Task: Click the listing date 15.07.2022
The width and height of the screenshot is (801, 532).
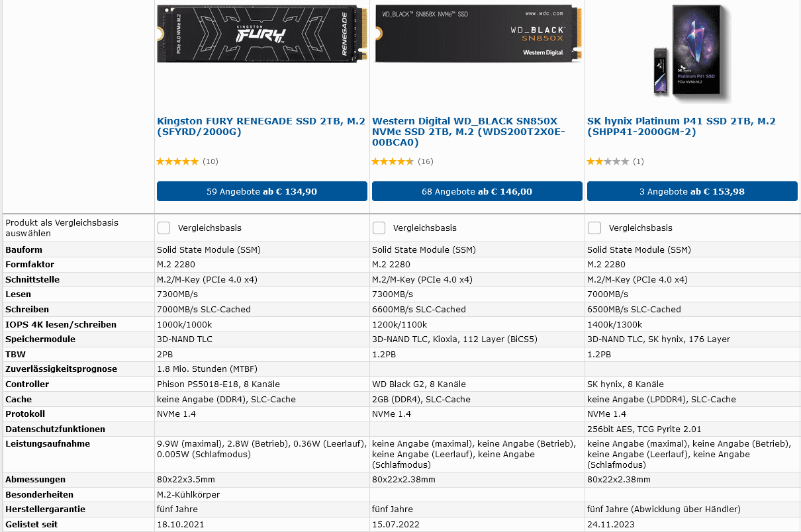Action: point(396,524)
